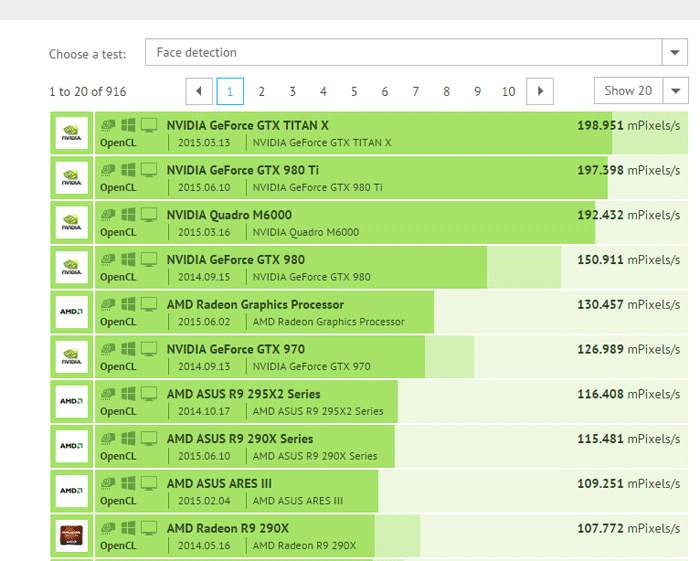The width and height of the screenshot is (700, 561).
Task: Click date 2015.03.13 in TITAN X row
Action: (204, 143)
